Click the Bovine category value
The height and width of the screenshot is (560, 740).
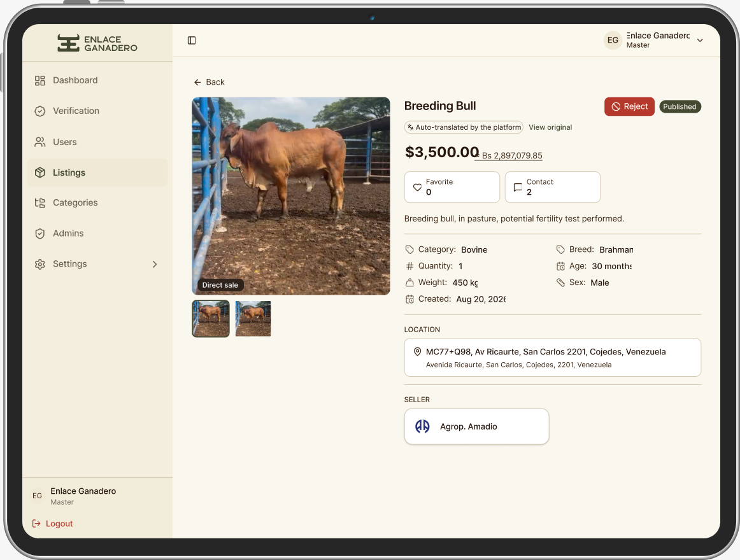tap(474, 249)
